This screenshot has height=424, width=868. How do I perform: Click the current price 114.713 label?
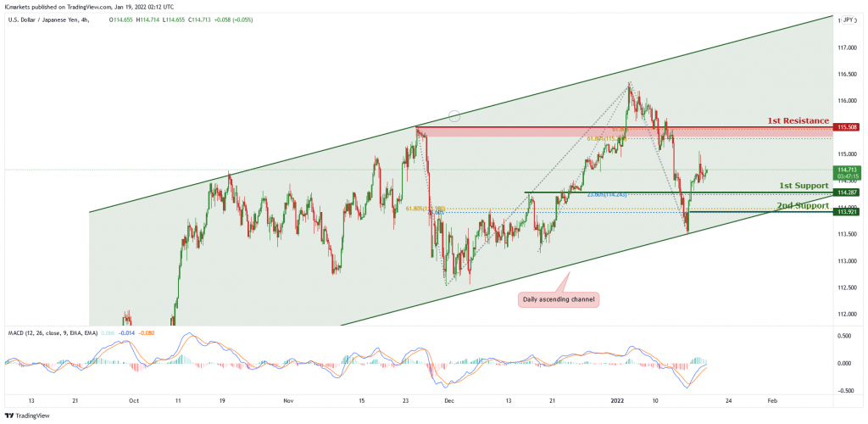(x=847, y=170)
